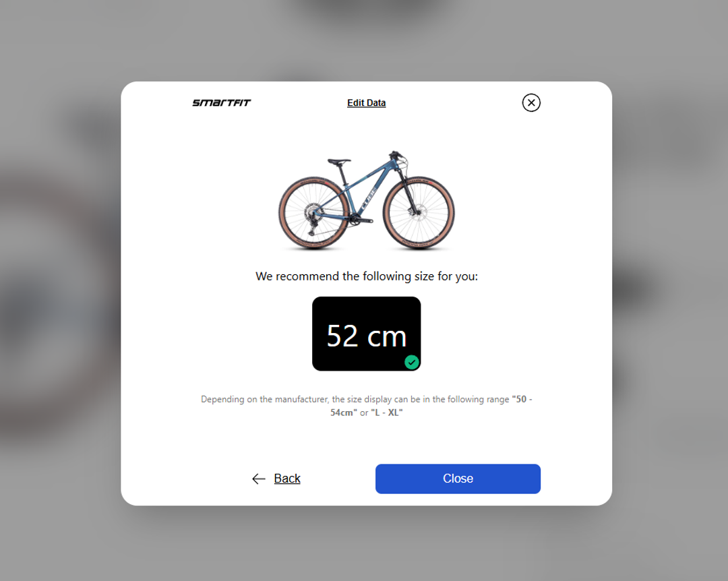Click the green checkmark badge
The height and width of the screenshot is (581, 728).
(x=411, y=362)
